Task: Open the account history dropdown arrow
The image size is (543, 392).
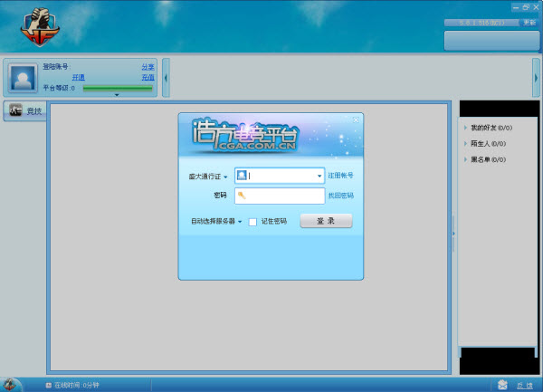Action: (319, 176)
